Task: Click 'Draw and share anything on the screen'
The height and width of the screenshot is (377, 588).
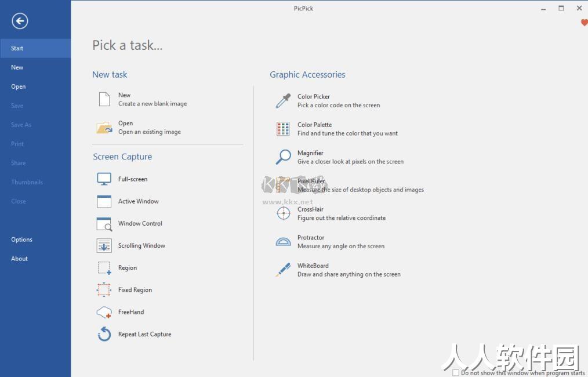Action: 349,274
